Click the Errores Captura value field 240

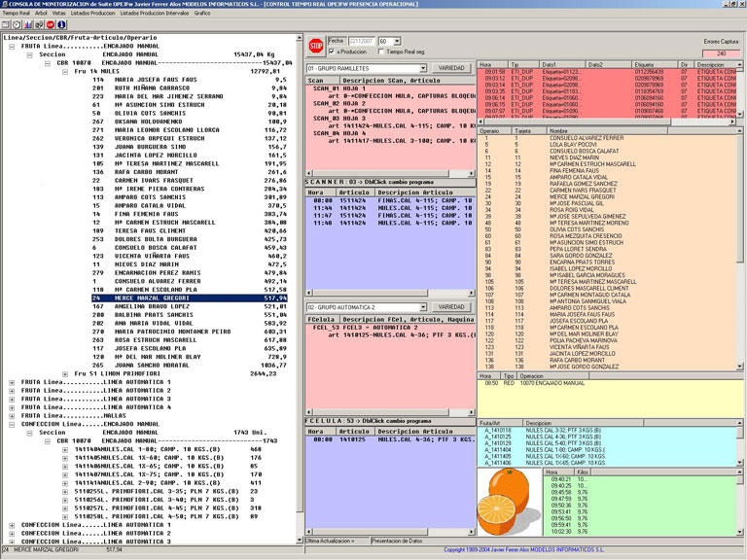722,53
